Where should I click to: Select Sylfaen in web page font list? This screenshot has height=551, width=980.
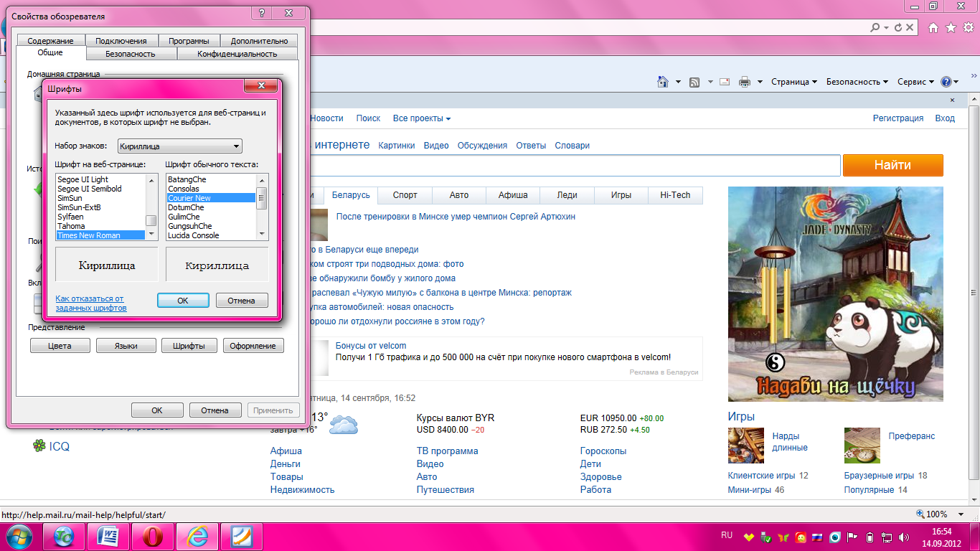(100, 217)
